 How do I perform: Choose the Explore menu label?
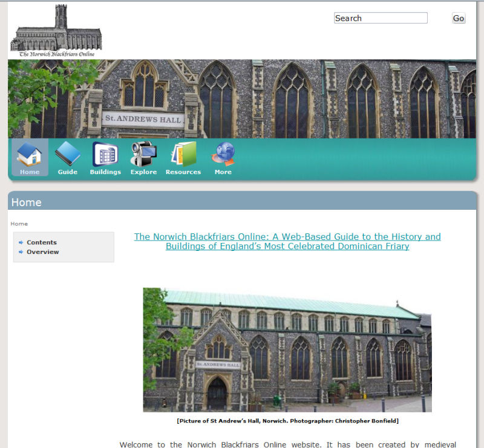[143, 172]
